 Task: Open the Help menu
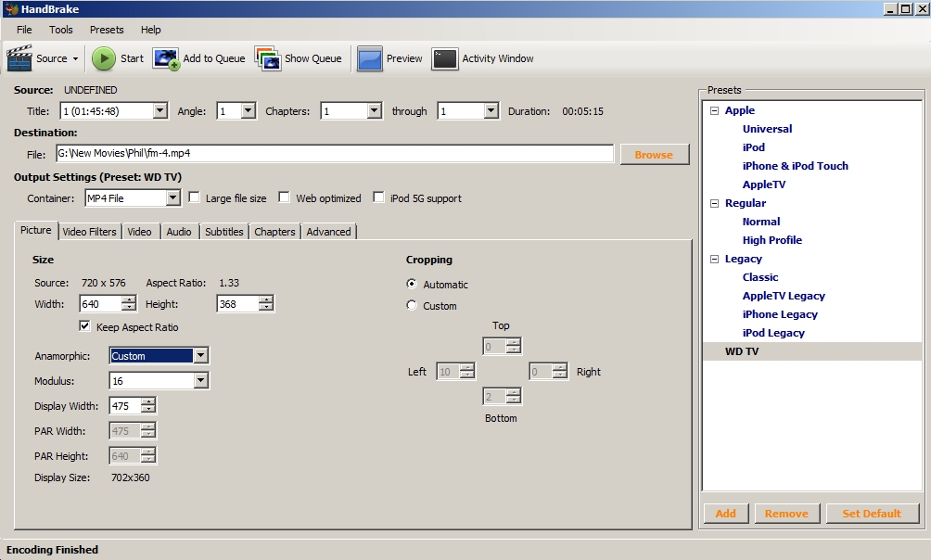click(x=151, y=30)
